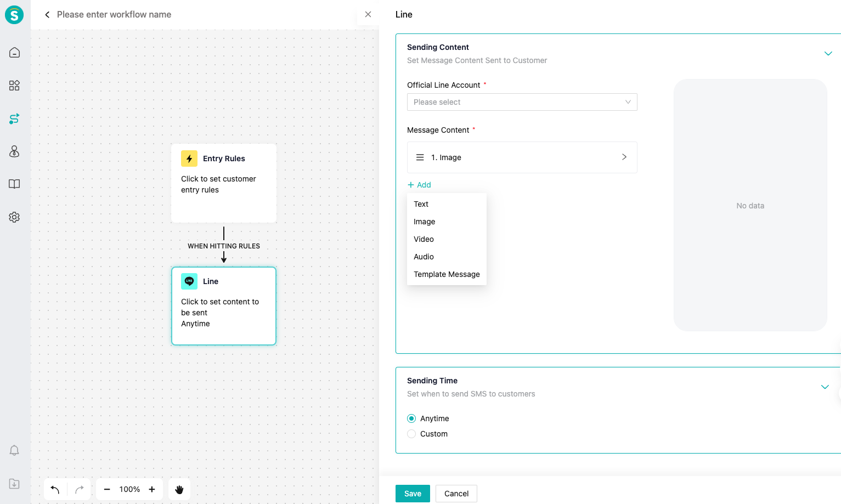Viewport: 841px width, 504px height.
Task: Collapse the Sending Time section
Action: tap(825, 387)
